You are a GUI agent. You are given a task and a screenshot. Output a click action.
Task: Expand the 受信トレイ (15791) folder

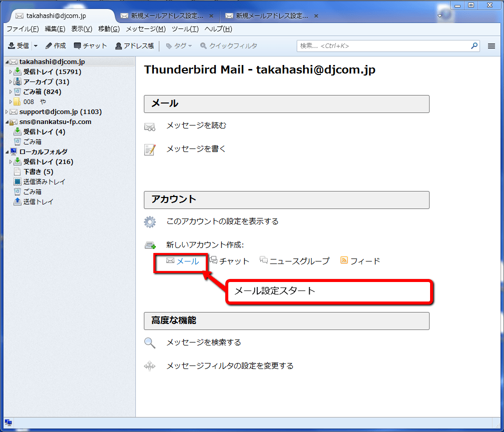pyautogui.click(x=10, y=71)
